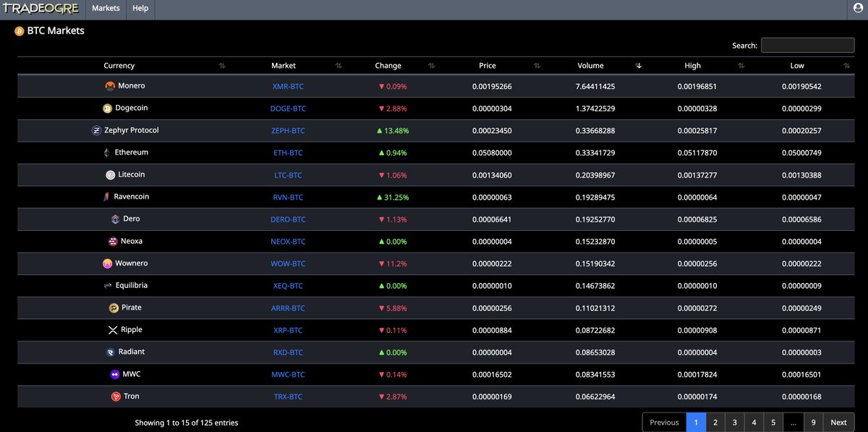The image size is (868, 432).
Task: Click the Ethereum coin icon
Action: [x=107, y=153]
